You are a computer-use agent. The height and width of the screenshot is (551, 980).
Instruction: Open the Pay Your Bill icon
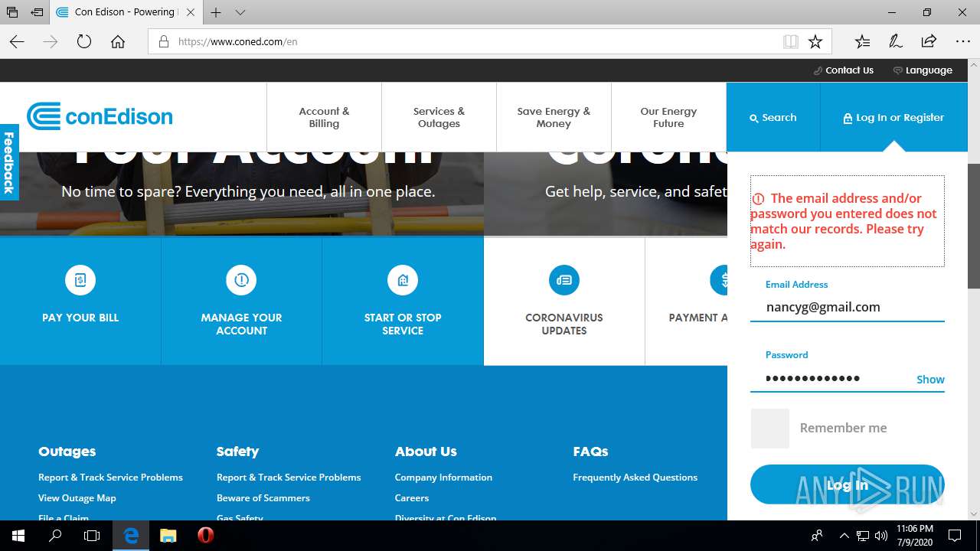coord(80,280)
